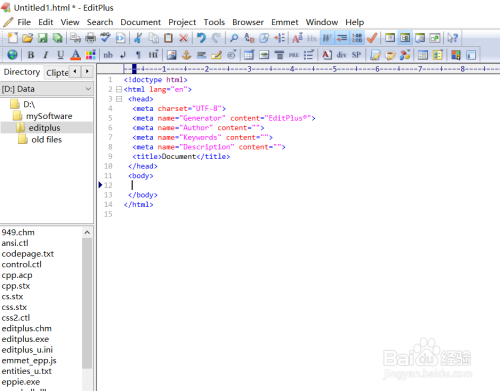Viewport: 500px width, 391px height.
Task: Click the Copy icon
Action: pyautogui.click(x=153, y=38)
